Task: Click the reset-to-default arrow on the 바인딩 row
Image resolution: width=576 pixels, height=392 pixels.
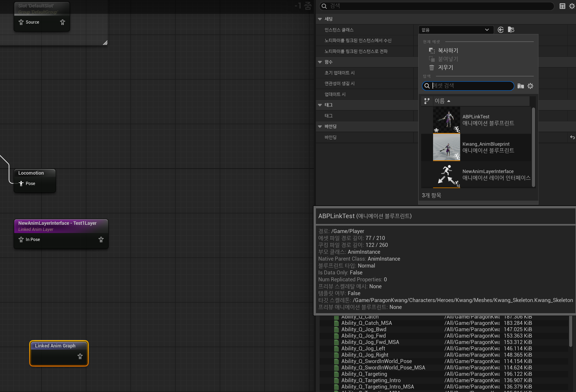Action: pos(572,137)
